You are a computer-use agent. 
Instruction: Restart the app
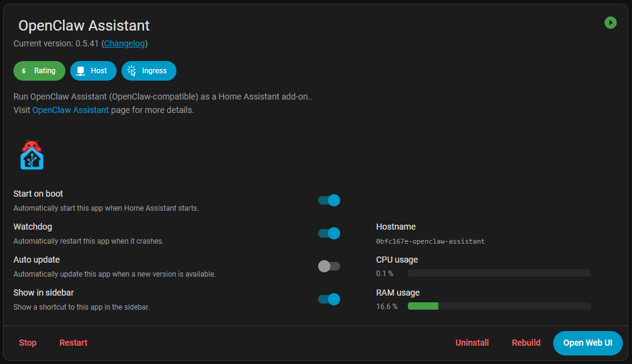point(73,343)
